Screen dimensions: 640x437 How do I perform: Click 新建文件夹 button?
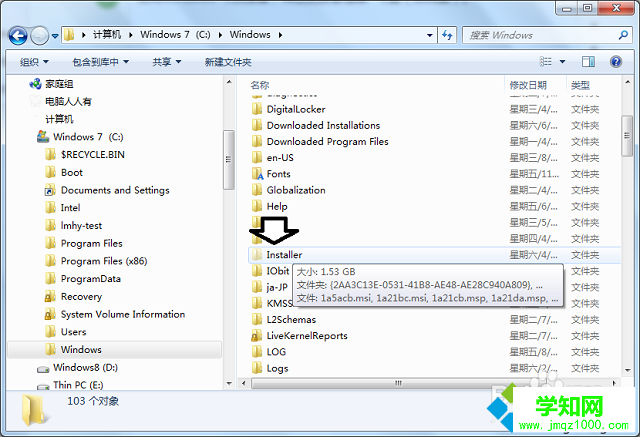[x=228, y=62]
